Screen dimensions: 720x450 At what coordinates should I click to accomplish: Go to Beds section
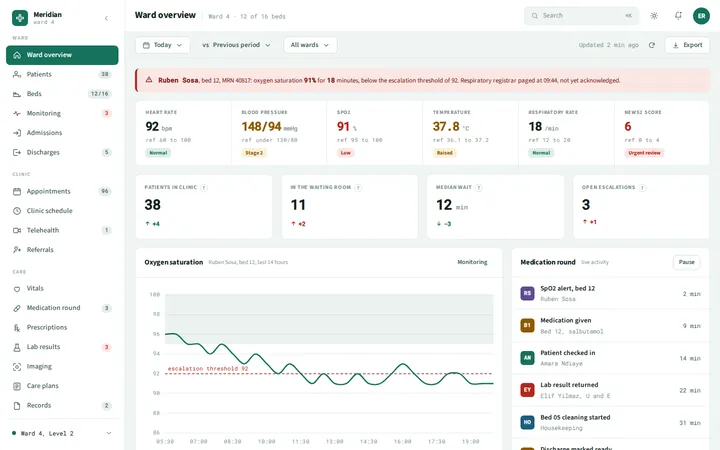62,94
